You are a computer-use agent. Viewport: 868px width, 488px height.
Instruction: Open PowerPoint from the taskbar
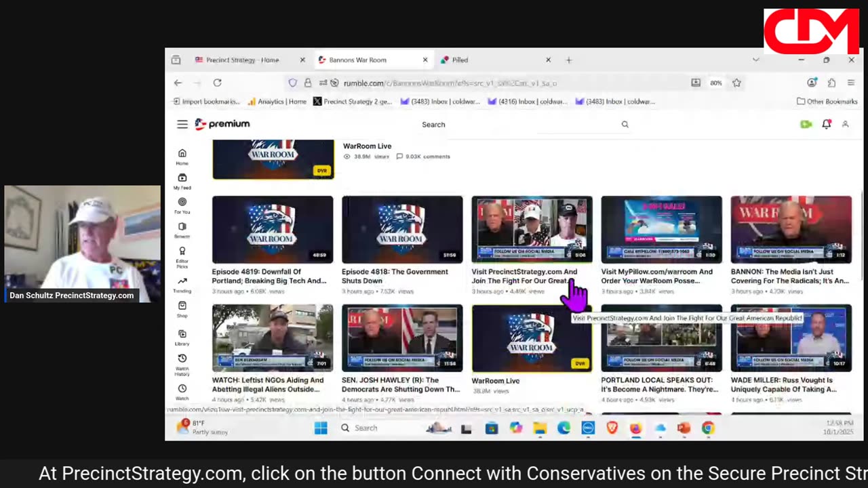point(684,428)
